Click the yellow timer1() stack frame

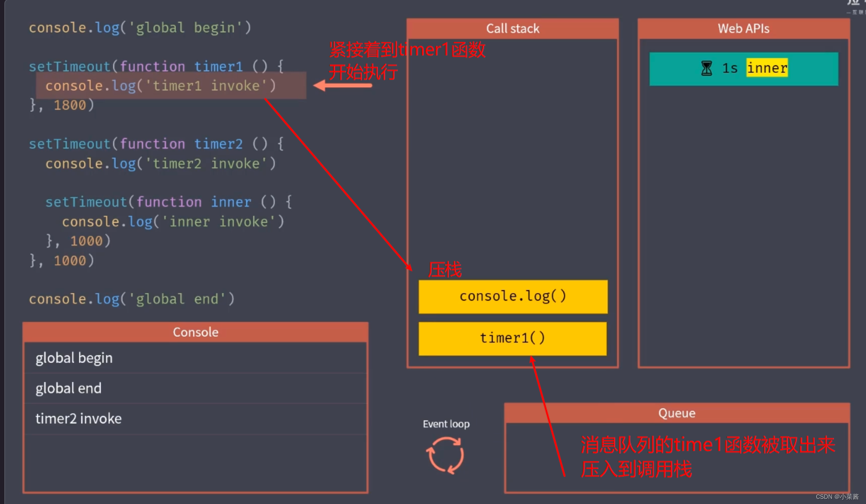[x=512, y=338]
